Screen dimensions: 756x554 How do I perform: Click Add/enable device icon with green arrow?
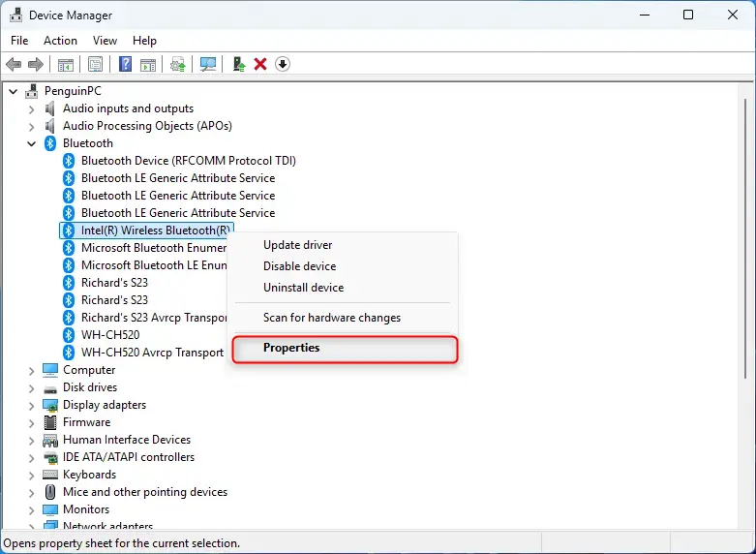pyautogui.click(x=239, y=64)
